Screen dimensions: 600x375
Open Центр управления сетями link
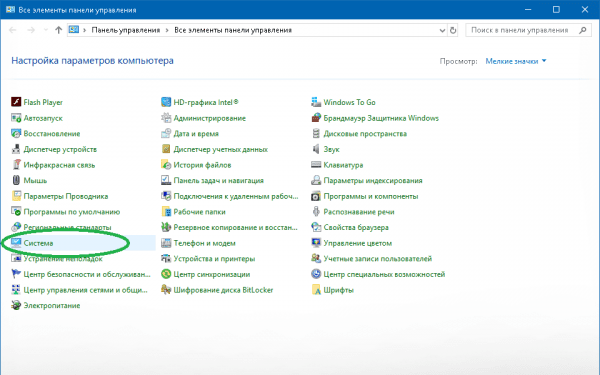coord(85,289)
